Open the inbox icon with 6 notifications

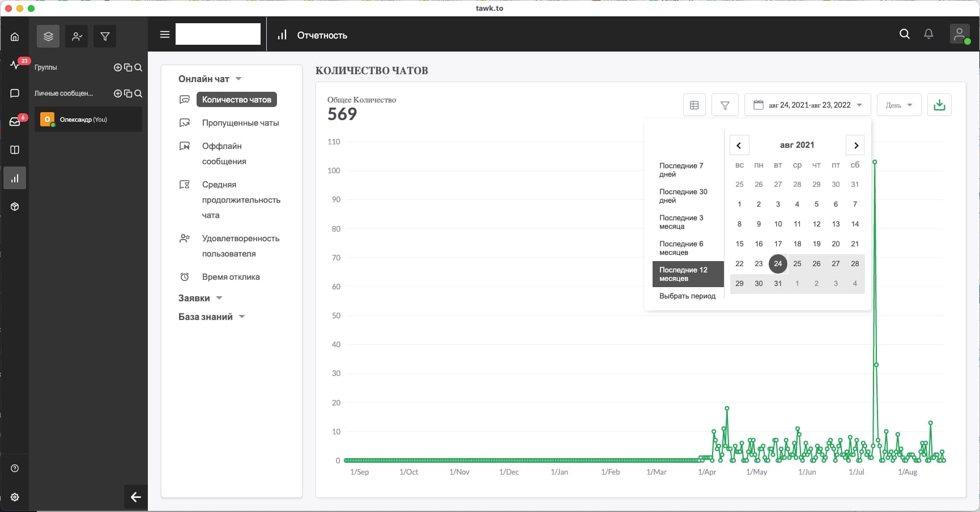pos(15,121)
